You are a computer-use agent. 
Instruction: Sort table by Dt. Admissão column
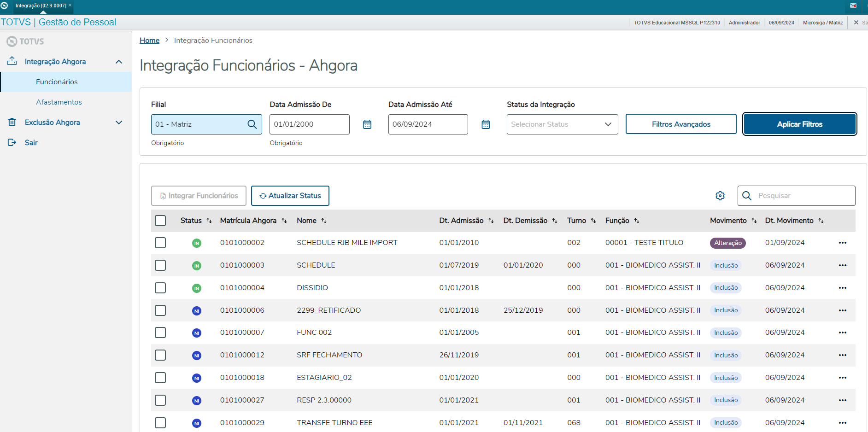click(491, 221)
